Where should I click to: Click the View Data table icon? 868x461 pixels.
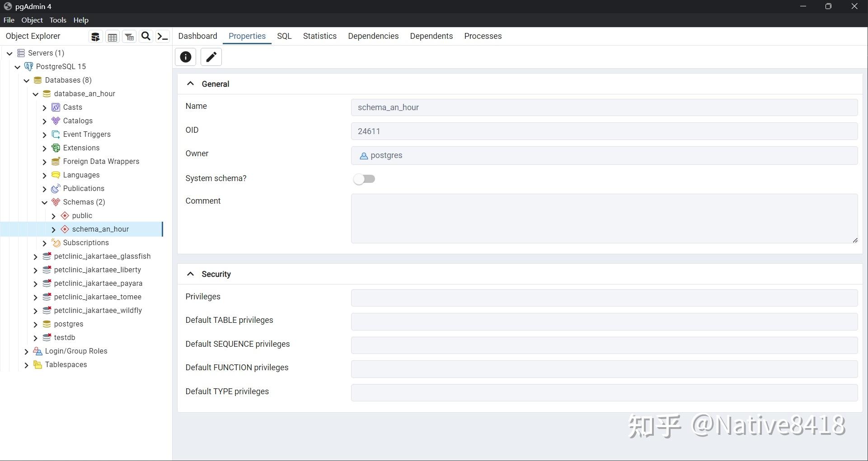[x=113, y=37]
